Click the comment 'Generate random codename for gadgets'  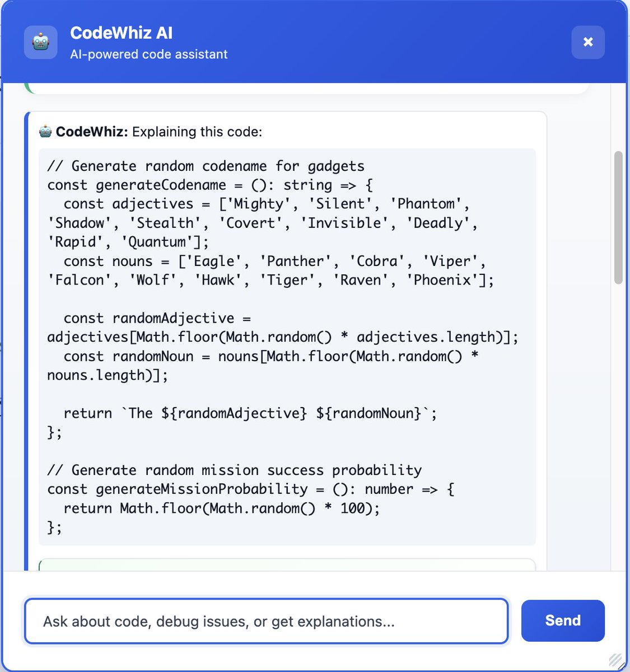point(204,166)
